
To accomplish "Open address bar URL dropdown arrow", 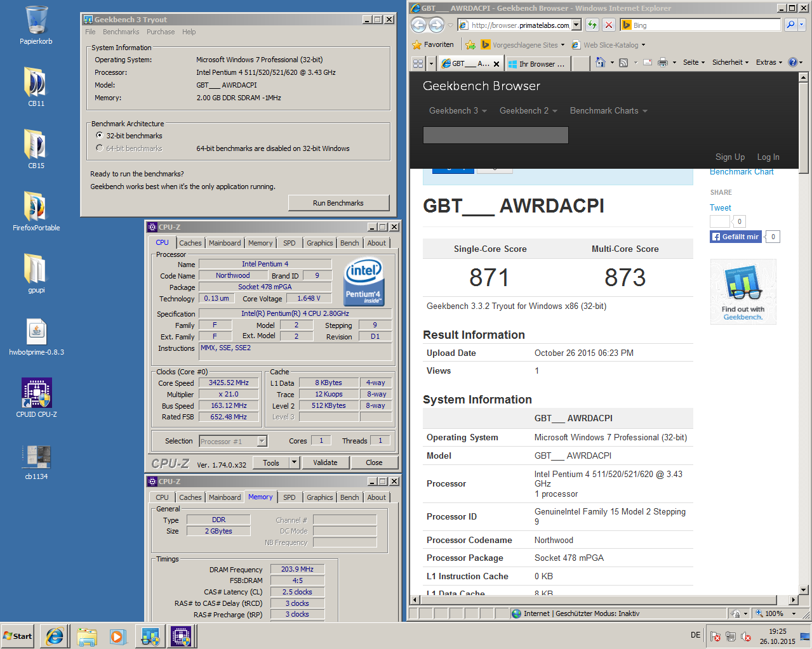I will 576,25.
